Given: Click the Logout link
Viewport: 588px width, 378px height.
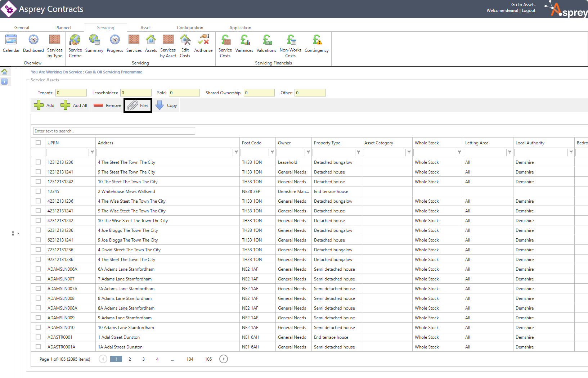Looking at the screenshot, I should 529,10.
